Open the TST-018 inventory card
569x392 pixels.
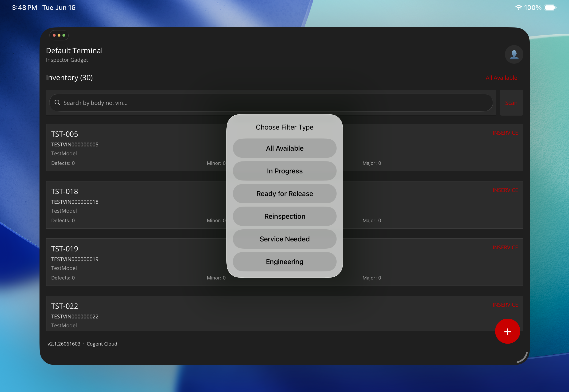(284, 205)
